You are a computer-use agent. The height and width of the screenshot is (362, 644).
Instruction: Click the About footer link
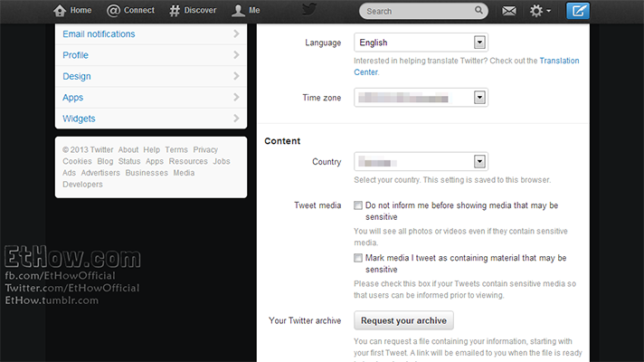128,149
